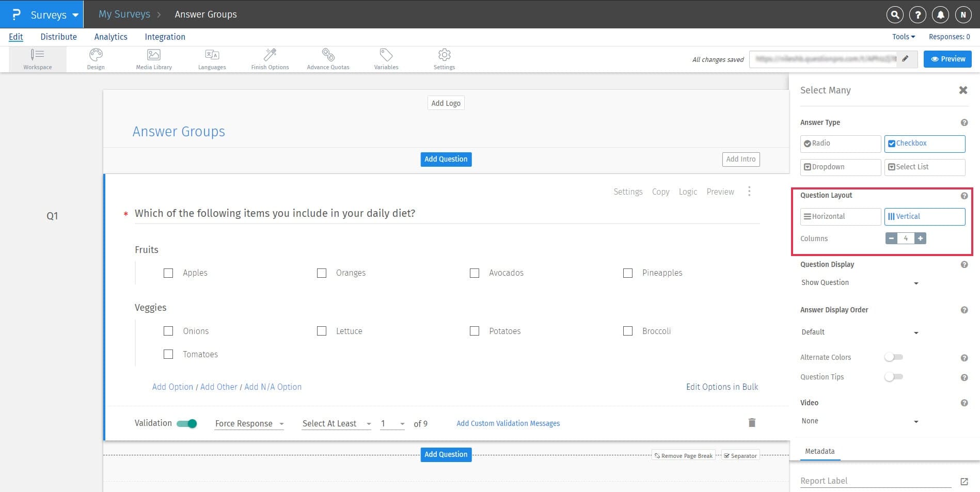This screenshot has height=492, width=980.
Task: Open the Variables panel
Action: coord(386,58)
